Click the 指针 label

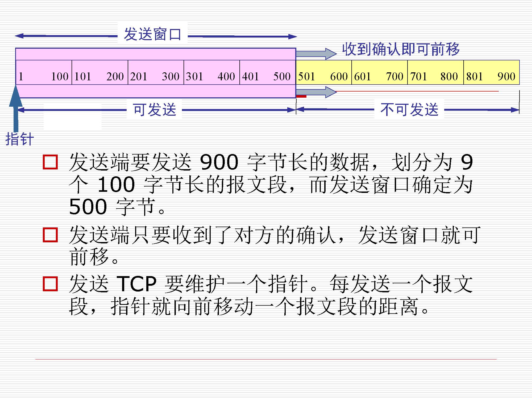(20, 139)
